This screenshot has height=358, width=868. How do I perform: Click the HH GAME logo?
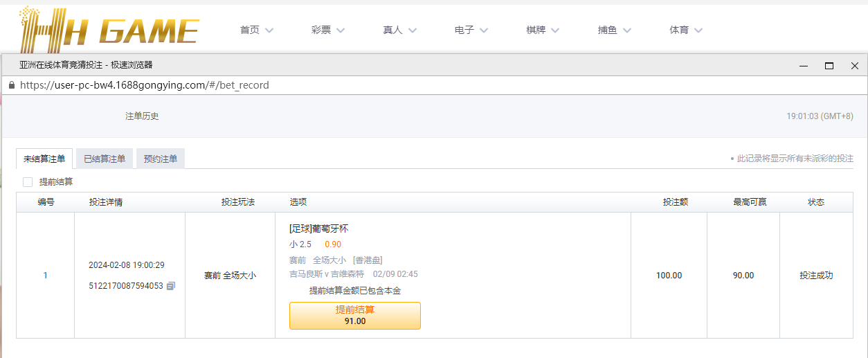109,30
